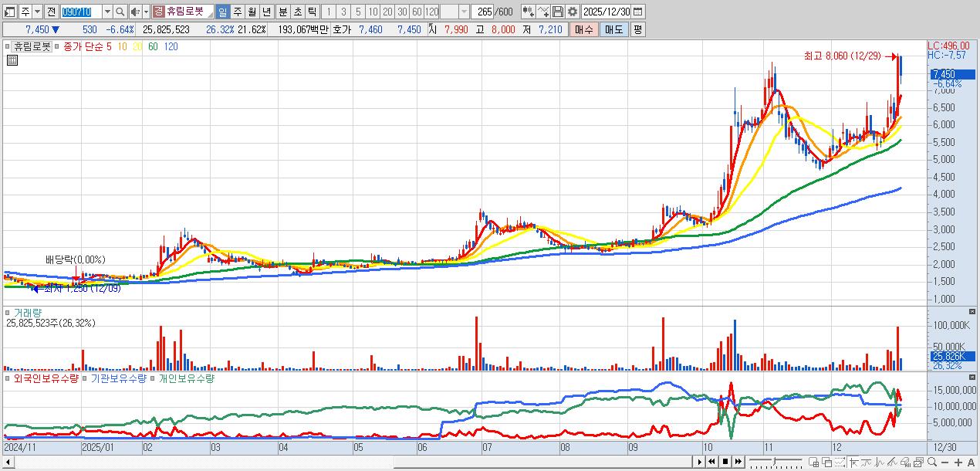Click the overlapping windows icon
Viewport: 980px width, 471px height.
[826, 463]
